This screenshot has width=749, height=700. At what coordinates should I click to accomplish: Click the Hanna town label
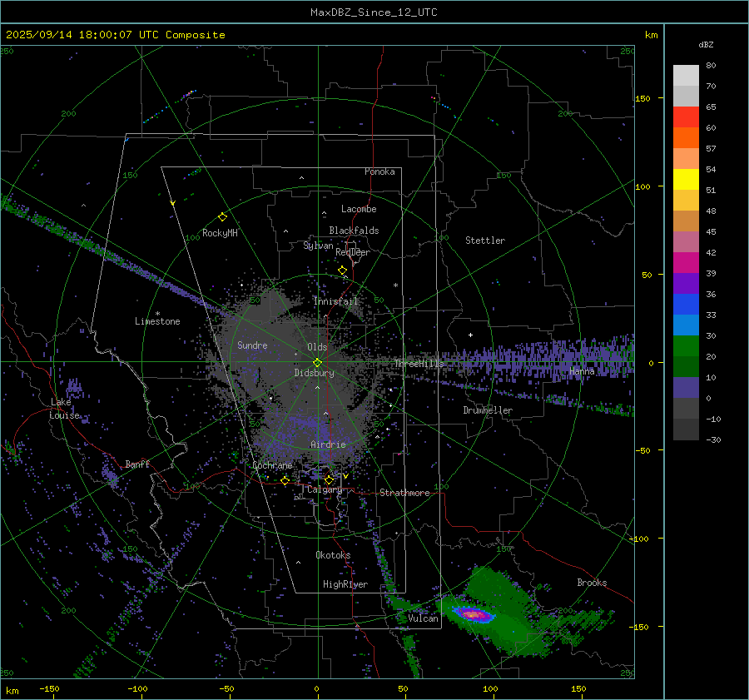[x=582, y=370]
